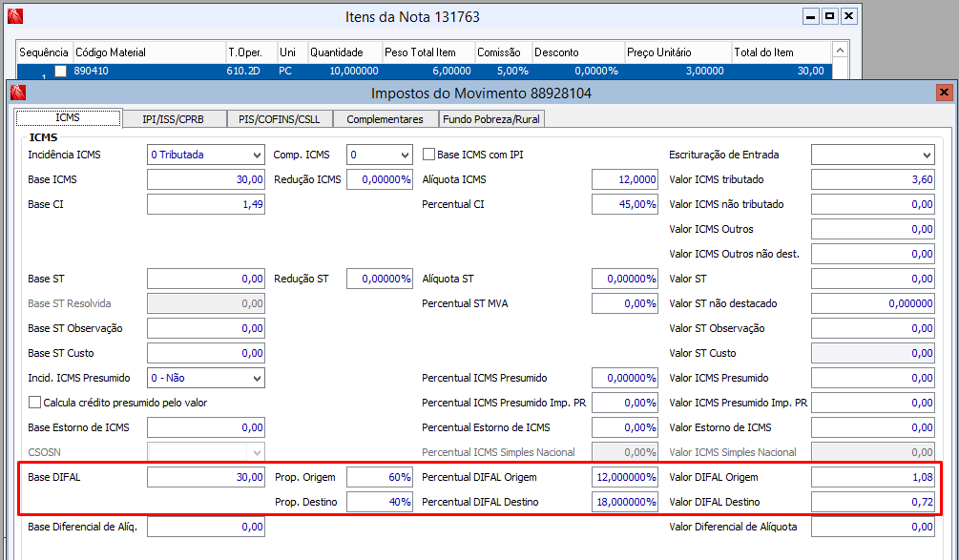Open the Incidência ICMS dropdown

255,155
